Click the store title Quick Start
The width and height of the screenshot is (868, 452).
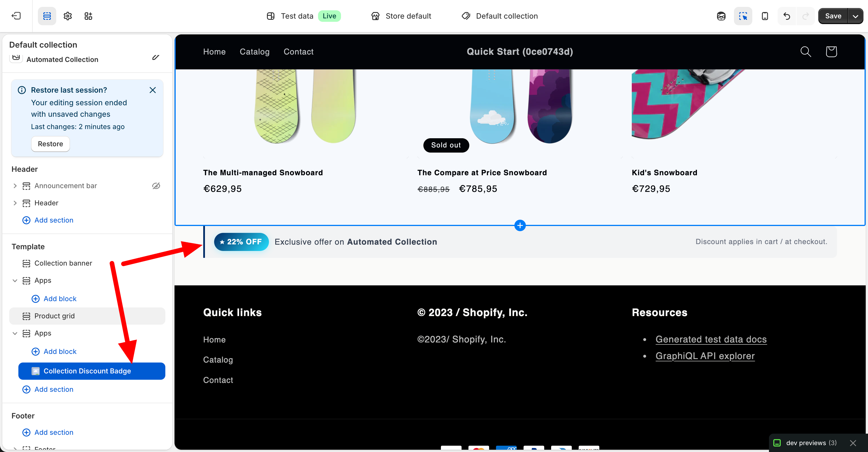520,52
